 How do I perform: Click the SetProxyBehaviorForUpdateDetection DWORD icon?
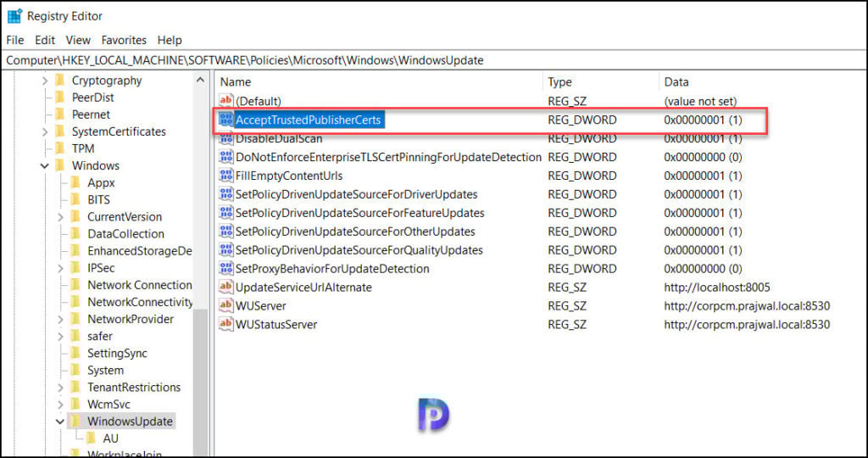225,269
